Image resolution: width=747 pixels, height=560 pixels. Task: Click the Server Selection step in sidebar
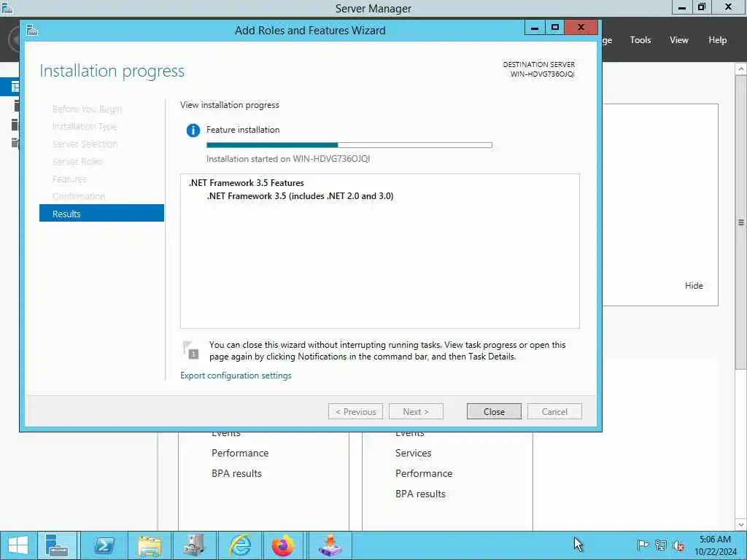tap(85, 144)
